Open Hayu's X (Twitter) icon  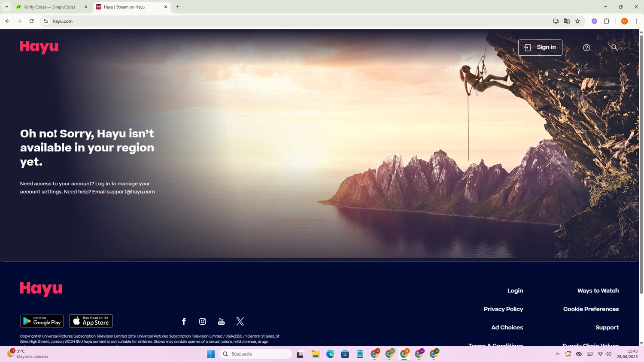240,321
